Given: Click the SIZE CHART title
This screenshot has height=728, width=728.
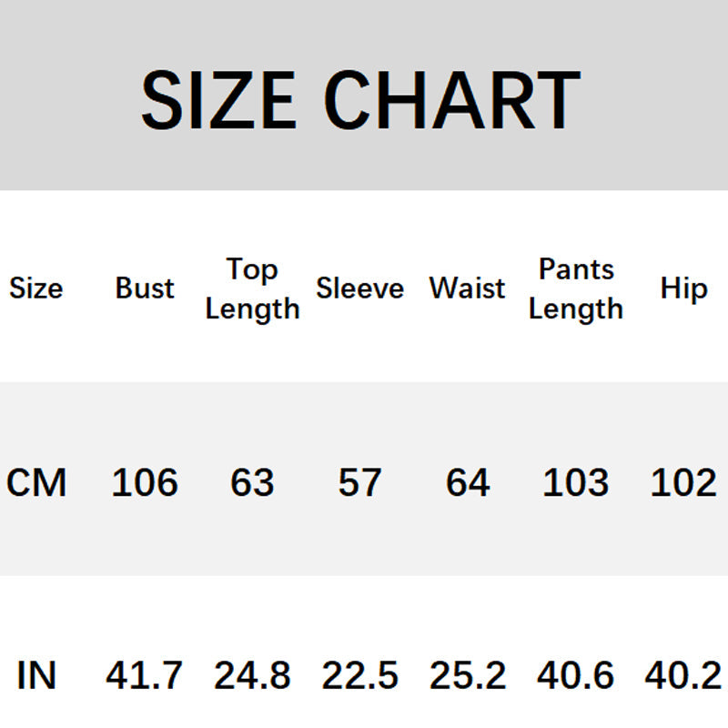Looking at the screenshot, I should point(361,98).
